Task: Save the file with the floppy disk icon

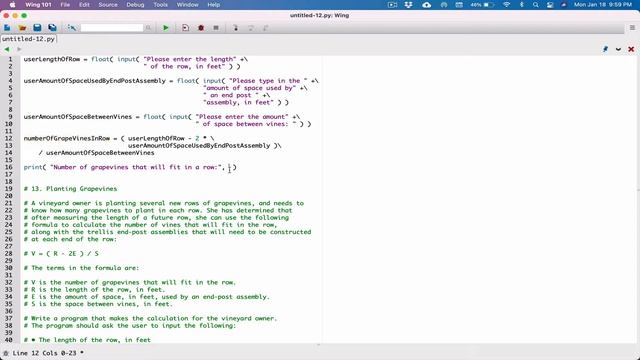Action: (x=37, y=28)
